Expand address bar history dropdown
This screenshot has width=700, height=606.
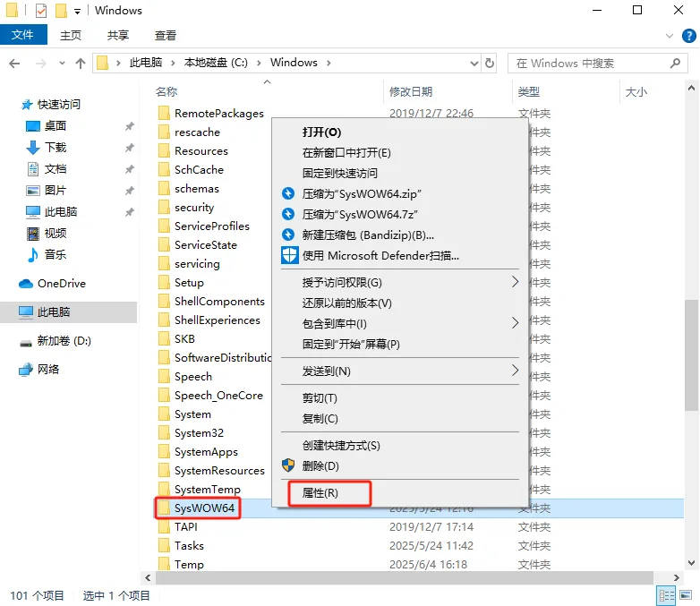pyautogui.click(x=474, y=64)
